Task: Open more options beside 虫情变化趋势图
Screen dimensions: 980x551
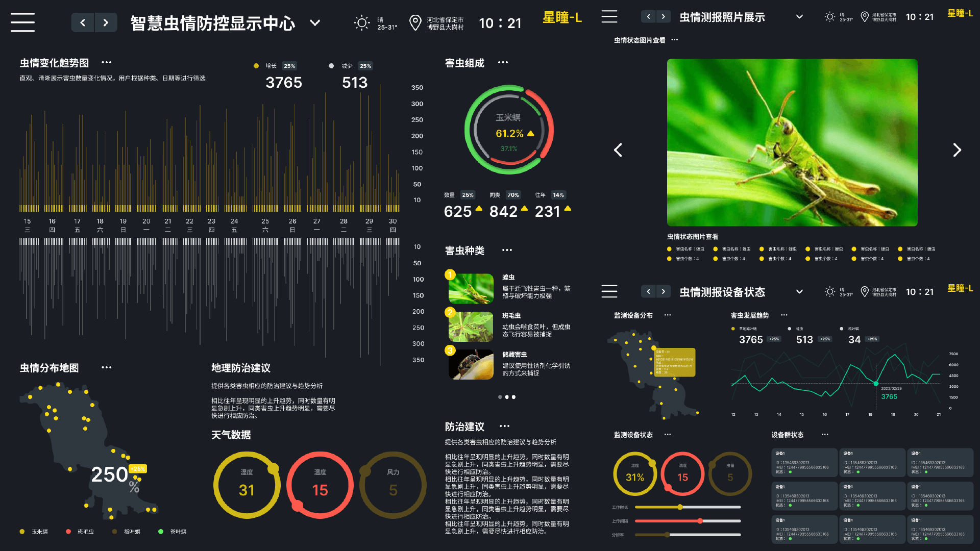Action: click(106, 62)
